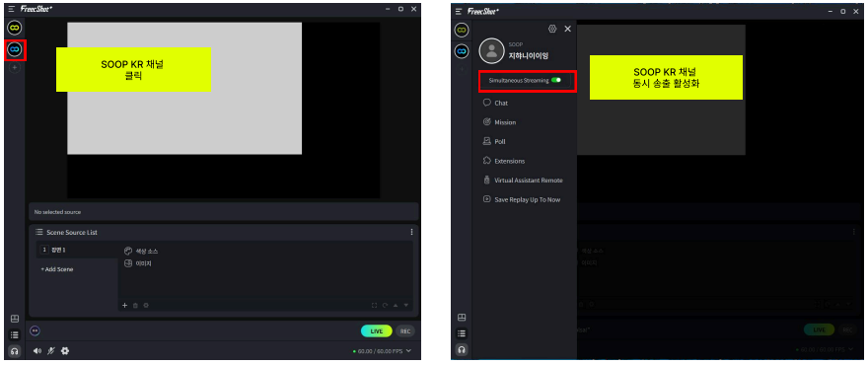The height and width of the screenshot is (365, 868).
Task: Click the 'No selected source' bar
Action: (224, 211)
